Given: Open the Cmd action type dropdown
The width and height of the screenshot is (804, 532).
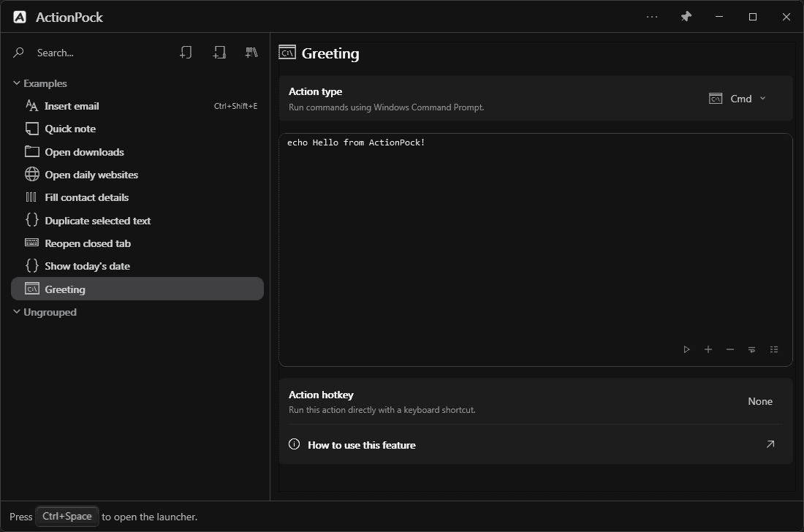Looking at the screenshot, I should tap(737, 99).
